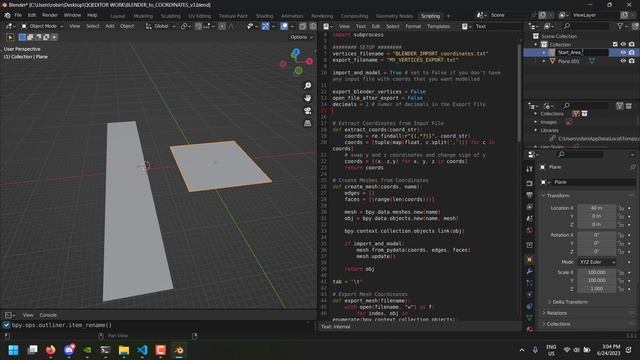Click select box mode icon below header
Viewport: 640px width, 360px height.
coord(22,37)
